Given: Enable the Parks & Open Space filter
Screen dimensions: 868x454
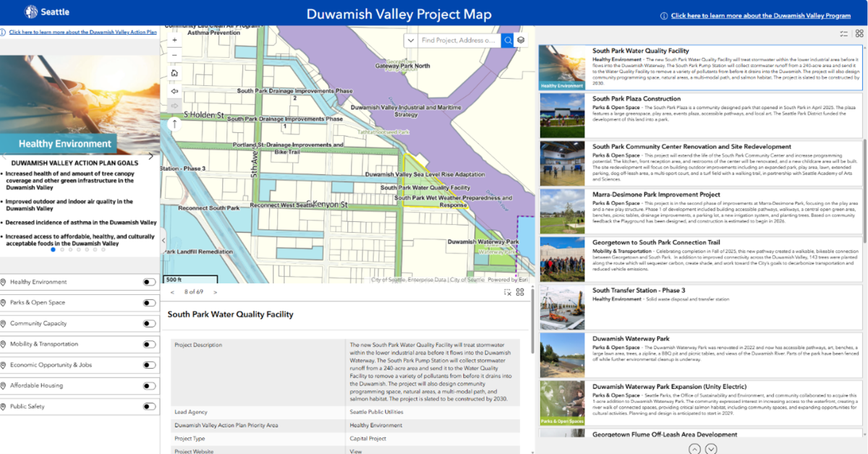Looking at the screenshot, I should 150,302.
